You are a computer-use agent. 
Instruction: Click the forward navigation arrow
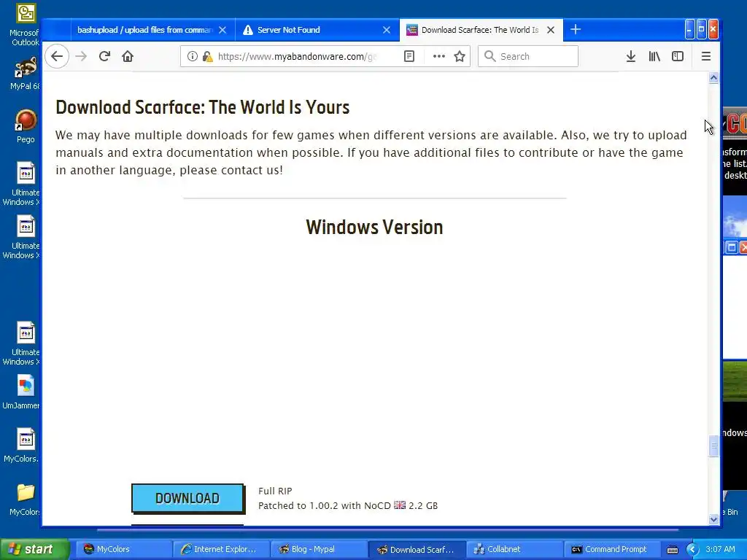coord(81,56)
